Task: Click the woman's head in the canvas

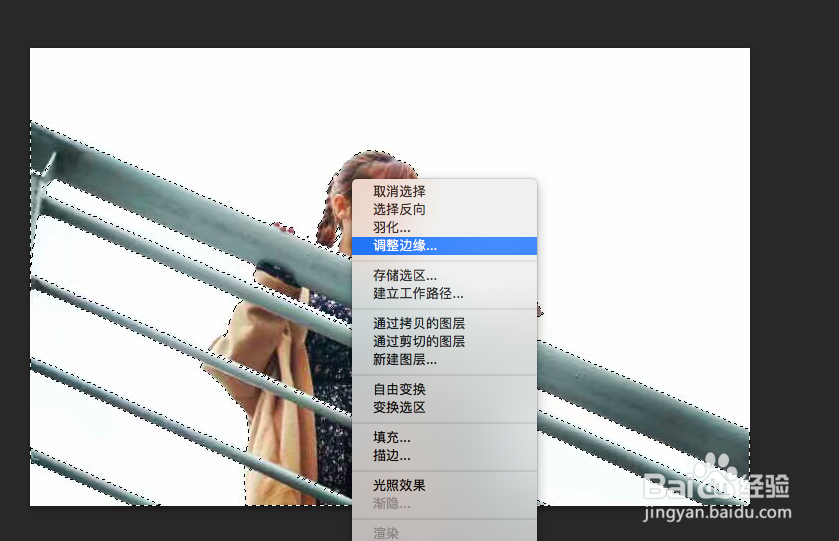Action: [x=369, y=167]
